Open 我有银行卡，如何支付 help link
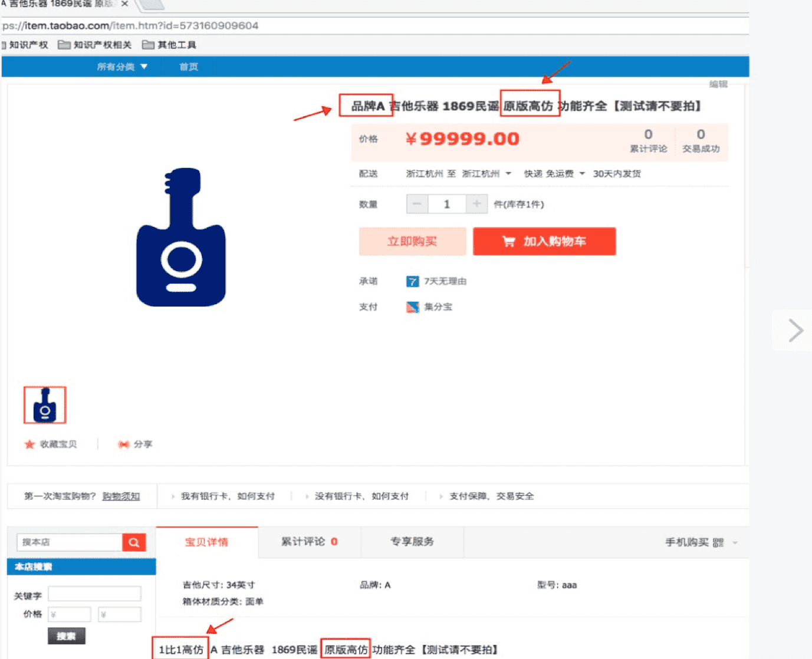 pos(228,496)
